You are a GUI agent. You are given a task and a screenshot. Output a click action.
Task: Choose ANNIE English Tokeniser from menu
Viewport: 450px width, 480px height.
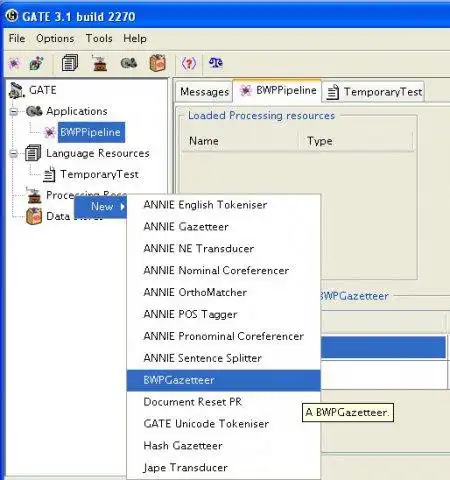point(223,205)
